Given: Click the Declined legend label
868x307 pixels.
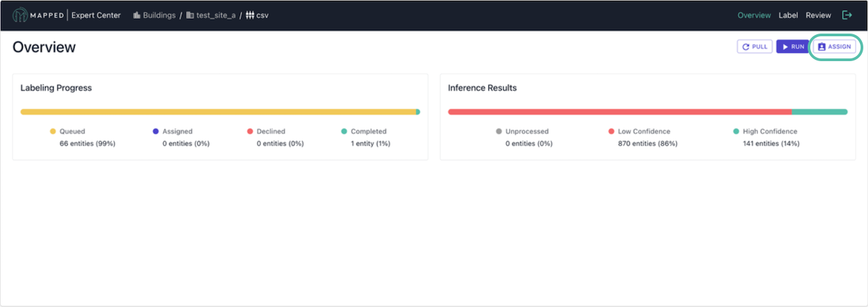Looking at the screenshot, I should [270, 132].
